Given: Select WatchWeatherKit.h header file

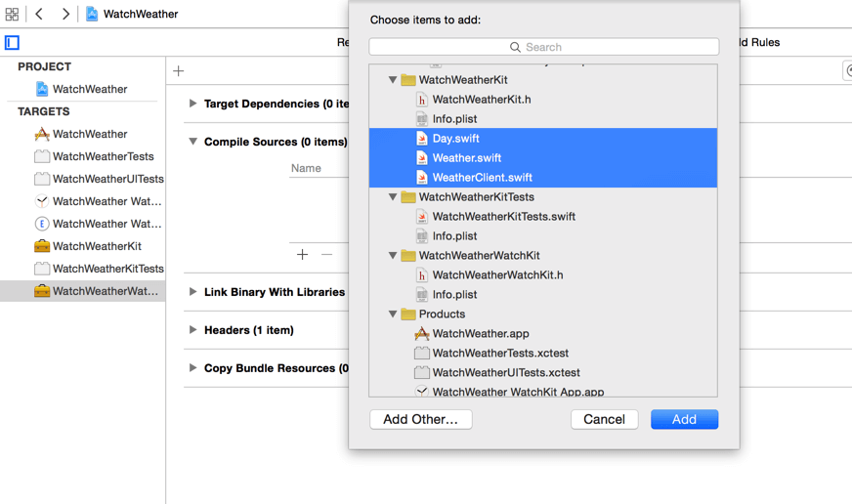Looking at the screenshot, I should [x=481, y=100].
